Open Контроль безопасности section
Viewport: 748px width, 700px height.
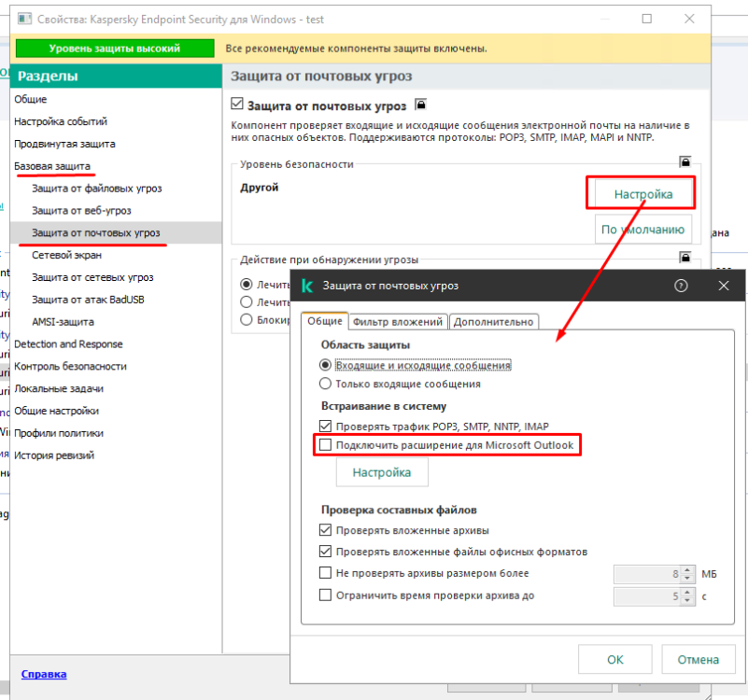[x=70, y=366]
